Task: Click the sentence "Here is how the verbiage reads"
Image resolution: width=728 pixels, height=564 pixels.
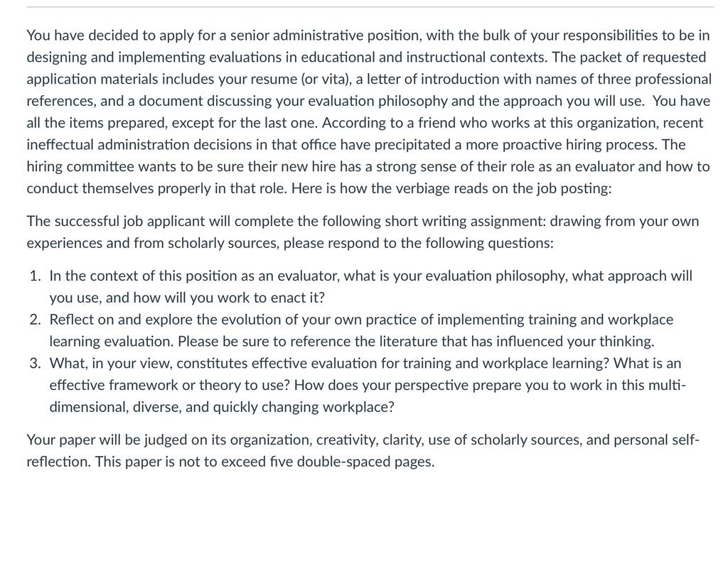Action: click(451, 189)
